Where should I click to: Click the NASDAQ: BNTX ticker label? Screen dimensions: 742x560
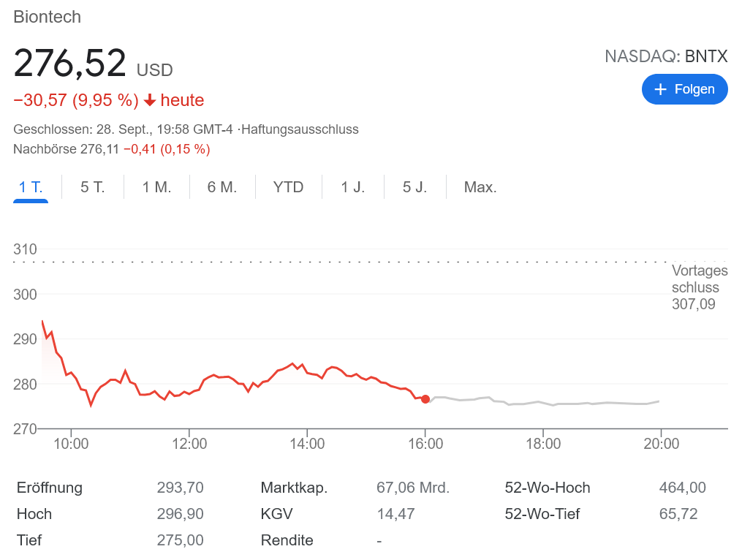(666, 56)
